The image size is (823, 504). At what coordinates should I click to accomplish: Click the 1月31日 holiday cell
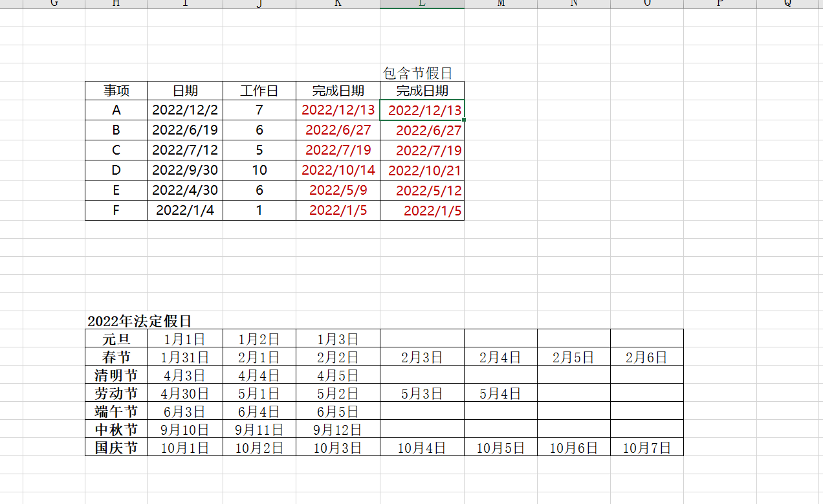click(x=185, y=356)
